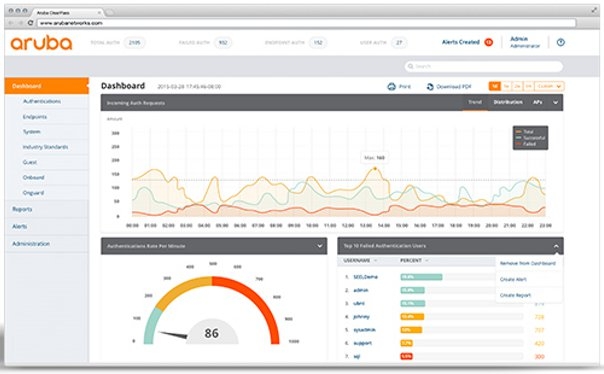This screenshot has width=604, height=374.
Task: Click the Print link
Action: point(404,87)
